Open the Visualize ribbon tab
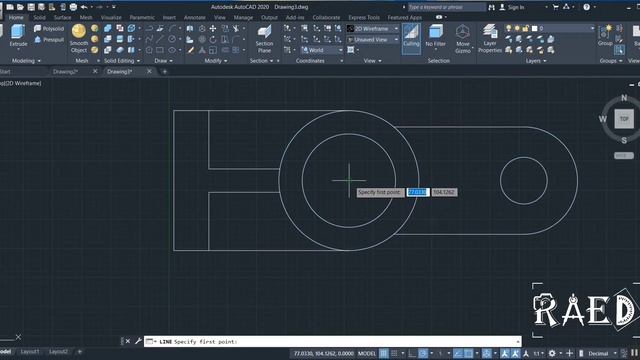This screenshot has height=360, width=640. (111, 18)
